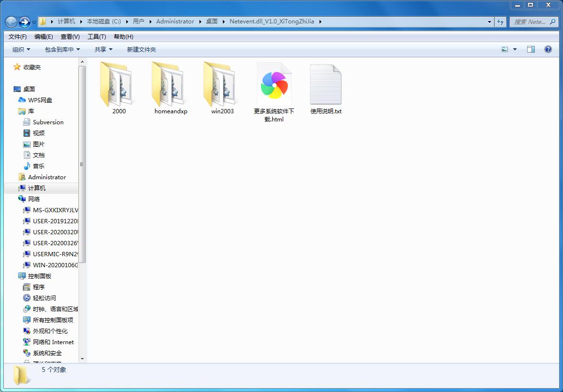563x392 pixels.
Task: Open the view options dropdown arrow
Action: (x=515, y=50)
